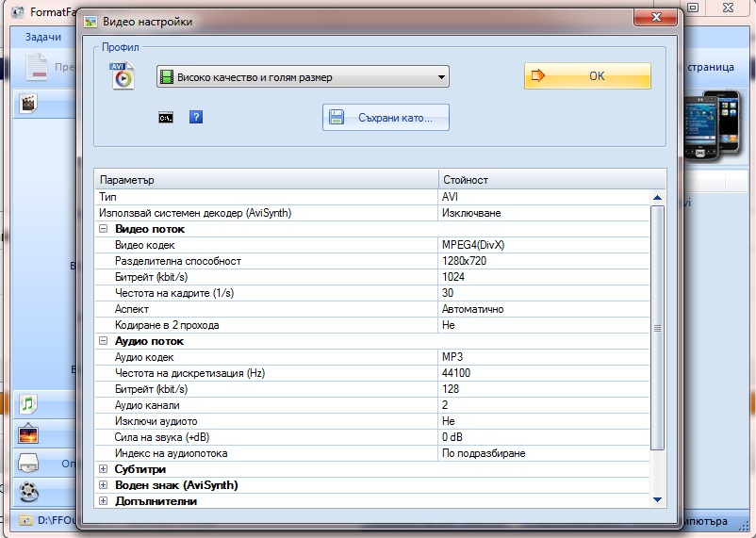
Task: Click the Съхрани като... button
Action: tap(386, 118)
